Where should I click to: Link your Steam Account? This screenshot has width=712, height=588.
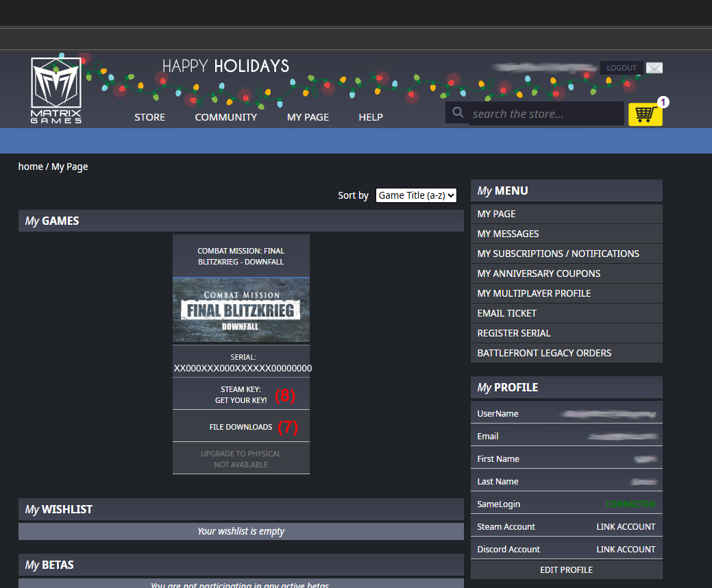click(626, 526)
